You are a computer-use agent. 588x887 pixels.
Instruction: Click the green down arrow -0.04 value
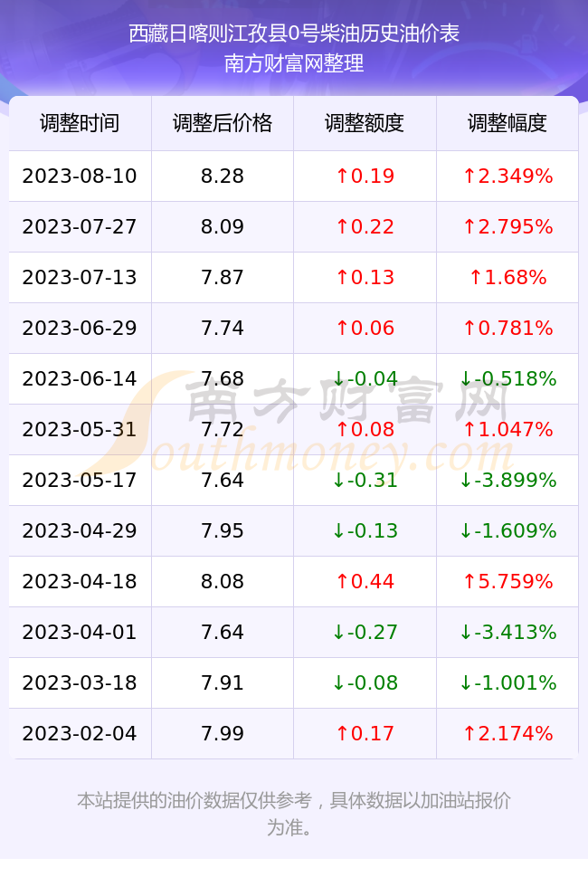point(365,378)
